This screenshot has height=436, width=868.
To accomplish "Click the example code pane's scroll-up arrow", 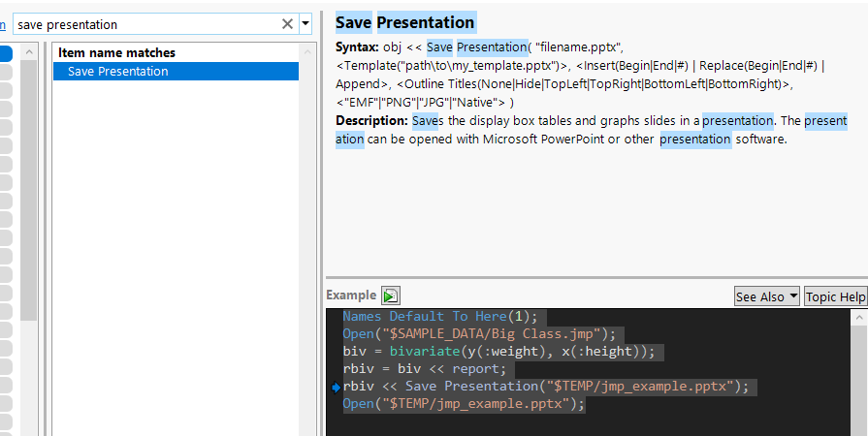I will click(x=860, y=316).
